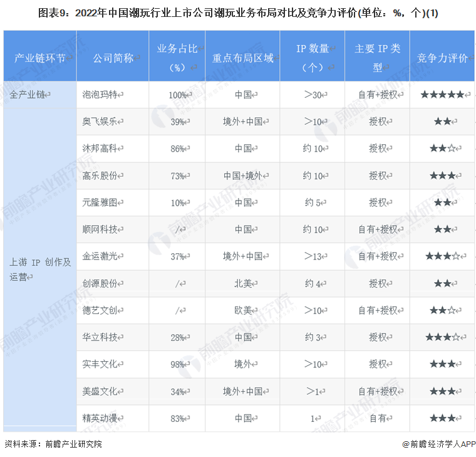Screen dimensions: 476x457
Task: Click 金运激光's star rating
Action: (x=442, y=256)
